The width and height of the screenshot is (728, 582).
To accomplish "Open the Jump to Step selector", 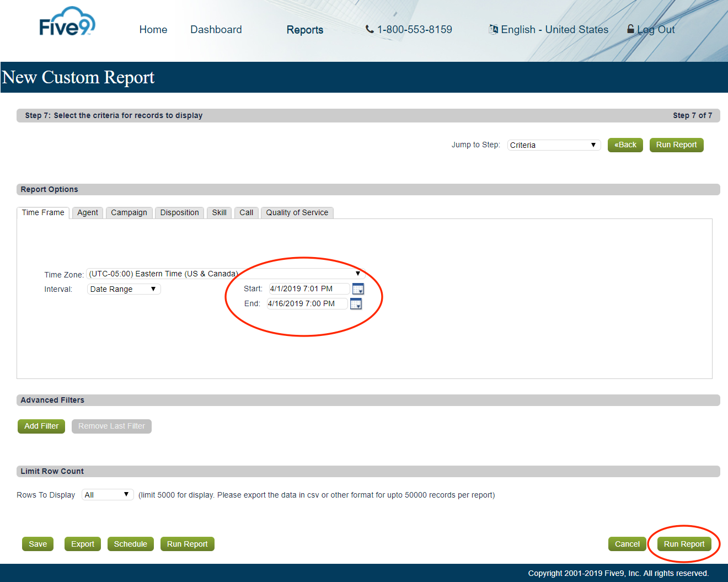I will pyautogui.click(x=553, y=145).
